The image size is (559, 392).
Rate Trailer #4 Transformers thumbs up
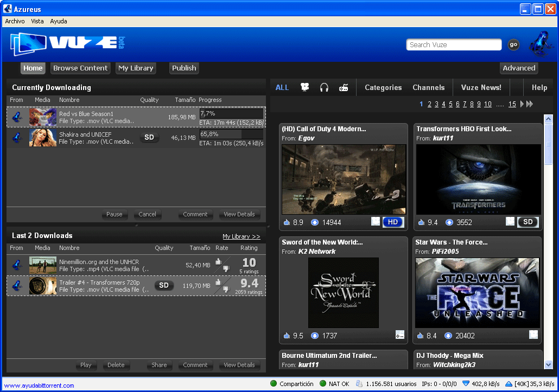point(219,282)
